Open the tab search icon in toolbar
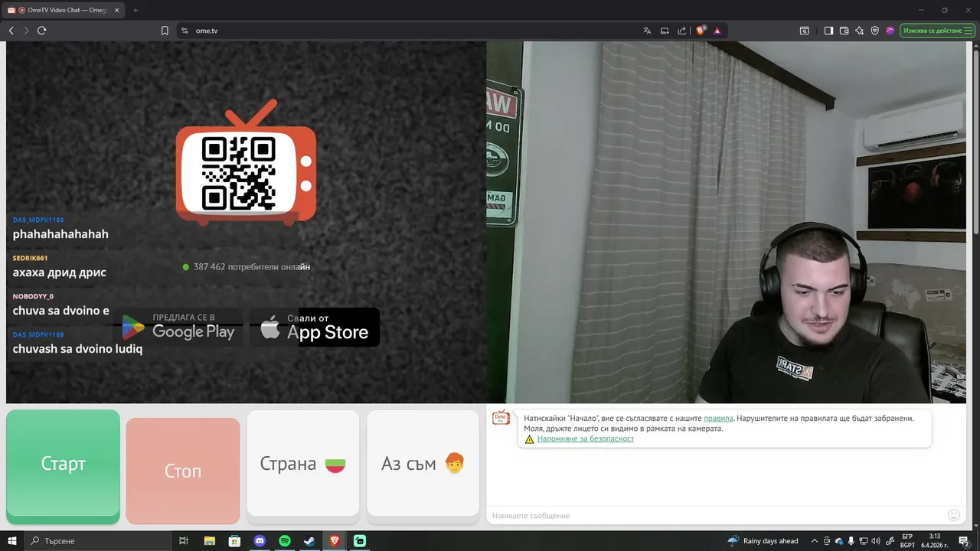Image resolution: width=980 pixels, height=551 pixels. click(804, 31)
